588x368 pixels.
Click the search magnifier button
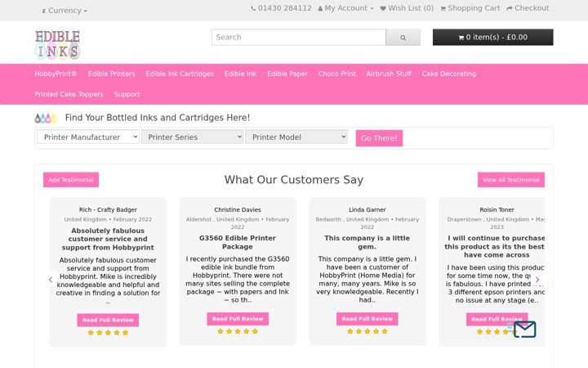tap(403, 37)
